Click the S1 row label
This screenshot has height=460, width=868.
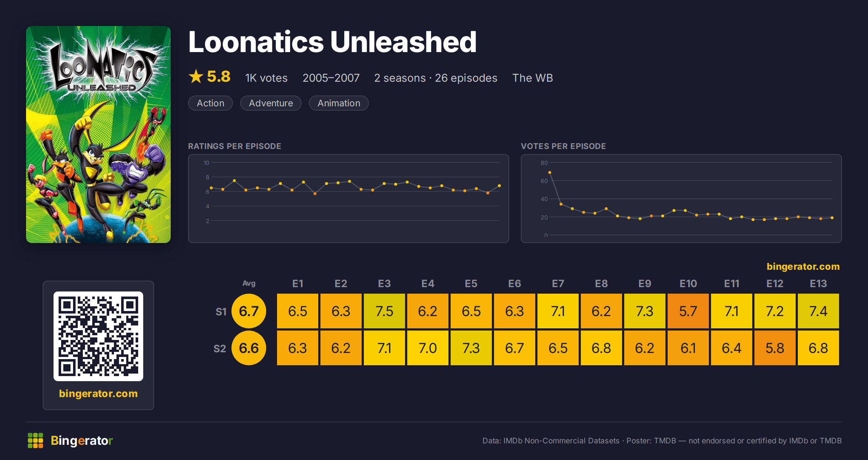[x=221, y=312]
